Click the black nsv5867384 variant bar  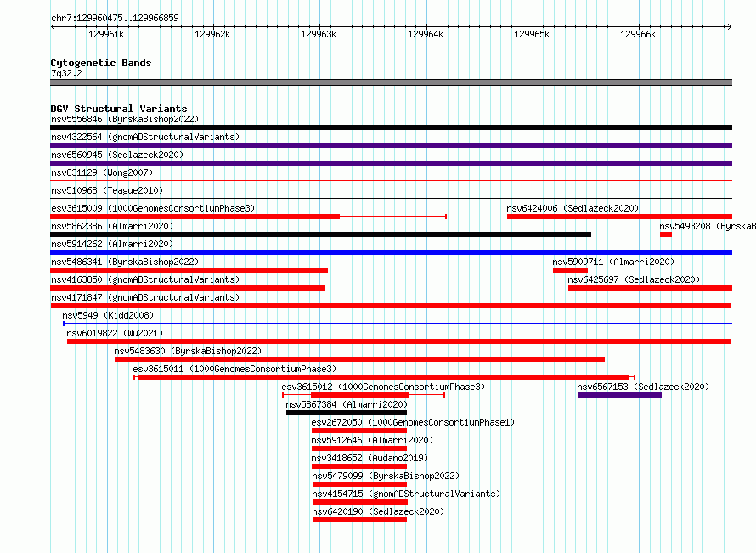coord(347,413)
